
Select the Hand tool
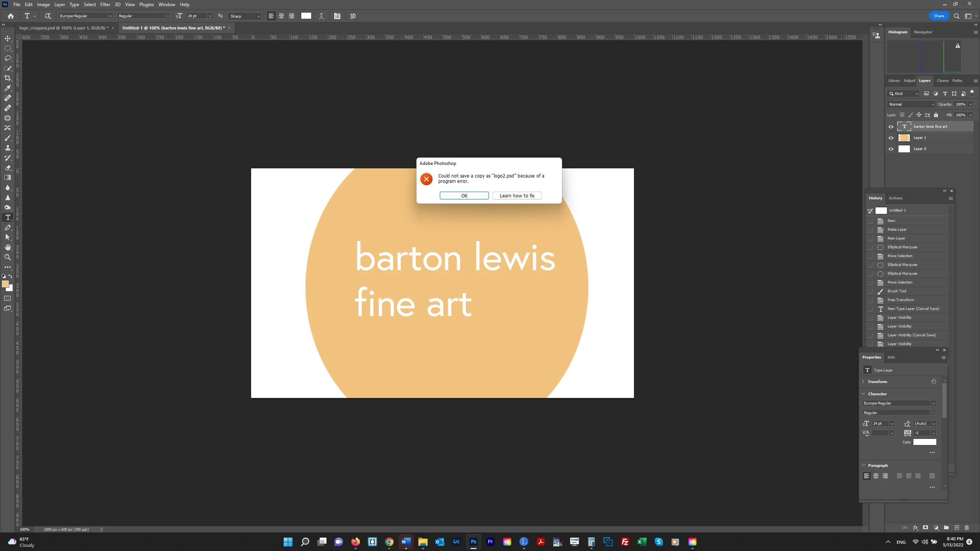(8, 247)
